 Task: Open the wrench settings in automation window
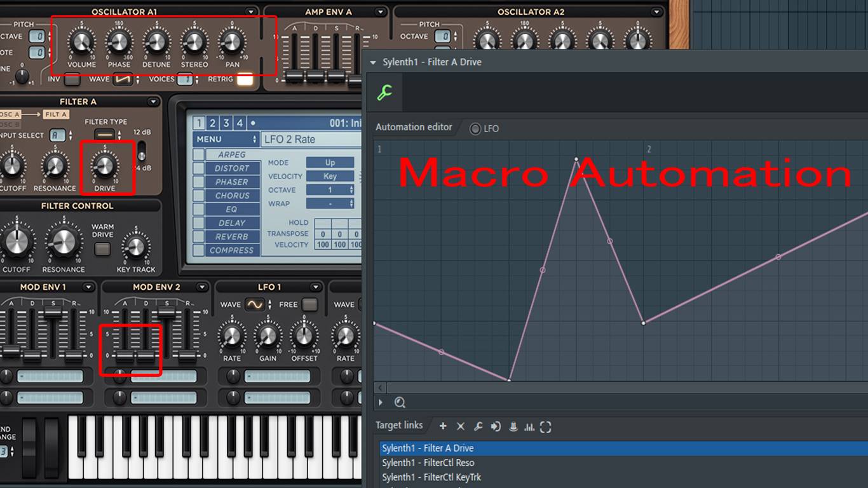point(384,93)
